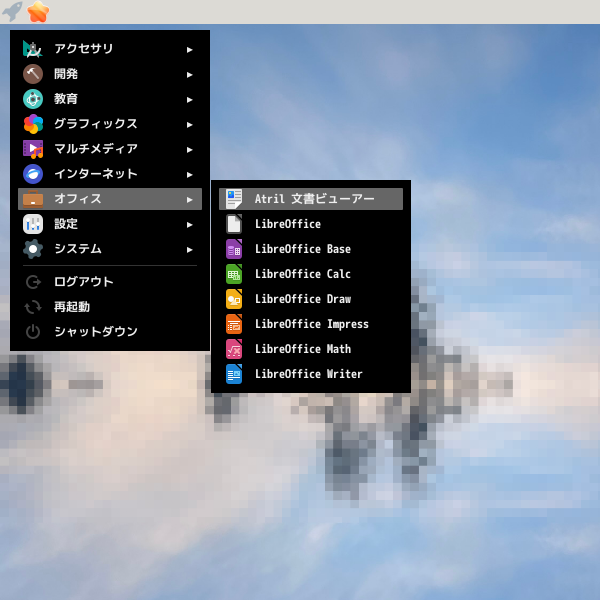Viewport: 600px width, 600px height.
Task: Click the 教育 atom icon
Action: 33,99
